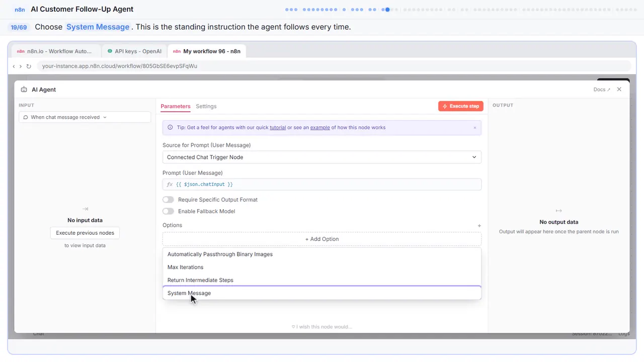Screen dimensions: 644x362
Task: Toggle Enable Fallback Model switch
Action: tap(168, 211)
